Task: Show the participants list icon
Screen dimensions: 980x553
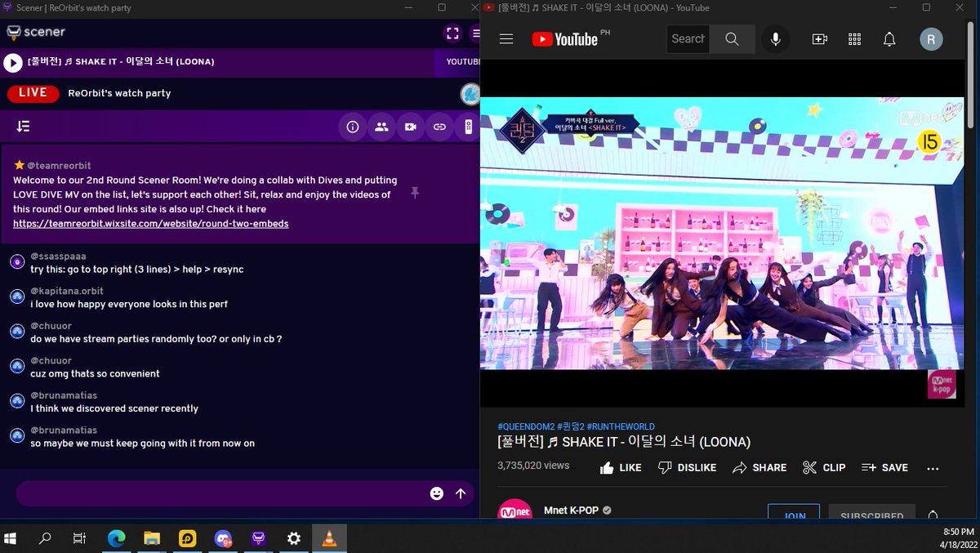Action: [381, 127]
